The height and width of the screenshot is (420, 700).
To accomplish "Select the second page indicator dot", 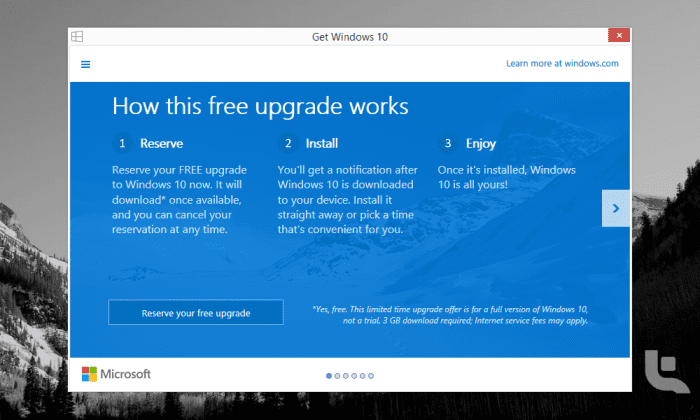I will pyautogui.click(x=338, y=376).
